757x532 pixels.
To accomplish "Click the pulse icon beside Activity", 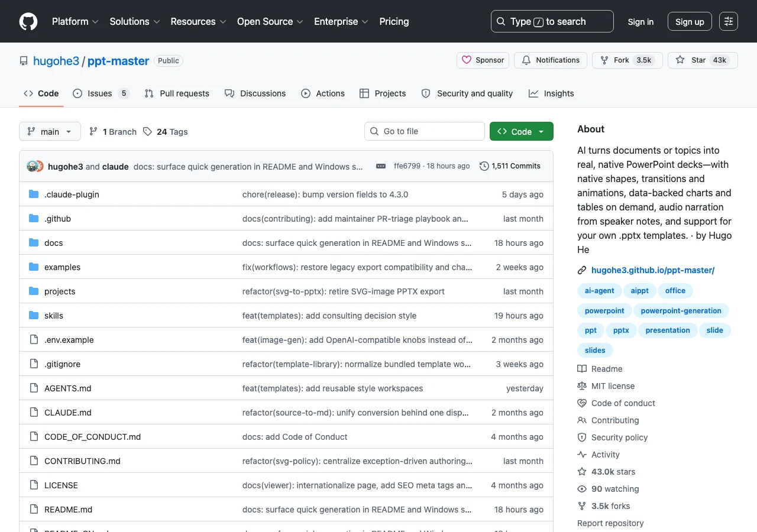I will pyautogui.click(x=582, y=455).
